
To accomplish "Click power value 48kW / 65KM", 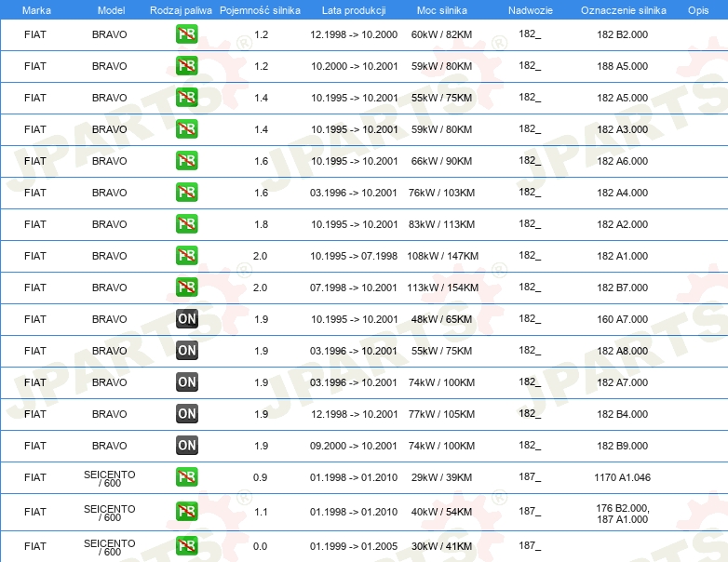I will pos(441,319).
